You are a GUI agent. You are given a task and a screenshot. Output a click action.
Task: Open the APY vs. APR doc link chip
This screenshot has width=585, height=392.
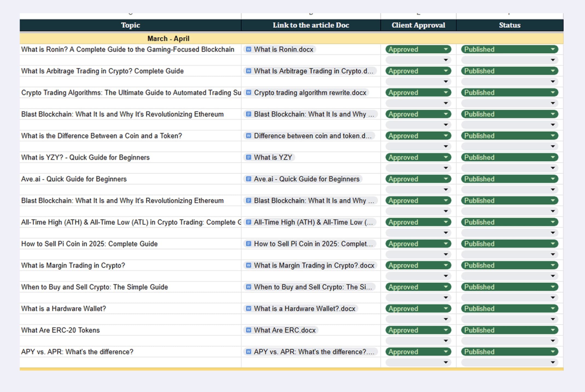coord(311,352)
